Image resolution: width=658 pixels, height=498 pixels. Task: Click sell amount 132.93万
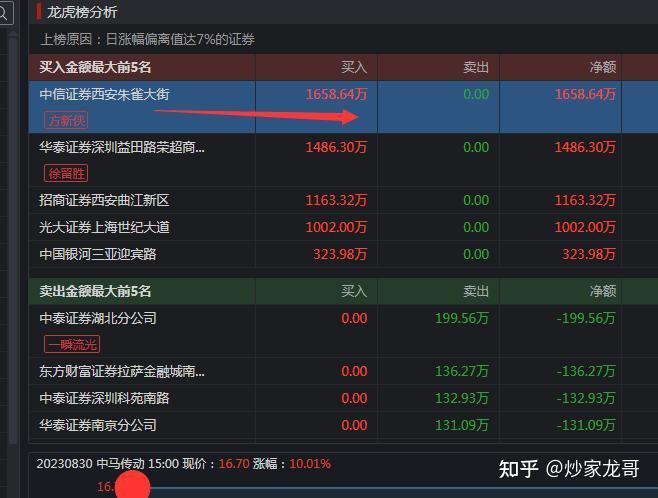click(x=462, y=398)
